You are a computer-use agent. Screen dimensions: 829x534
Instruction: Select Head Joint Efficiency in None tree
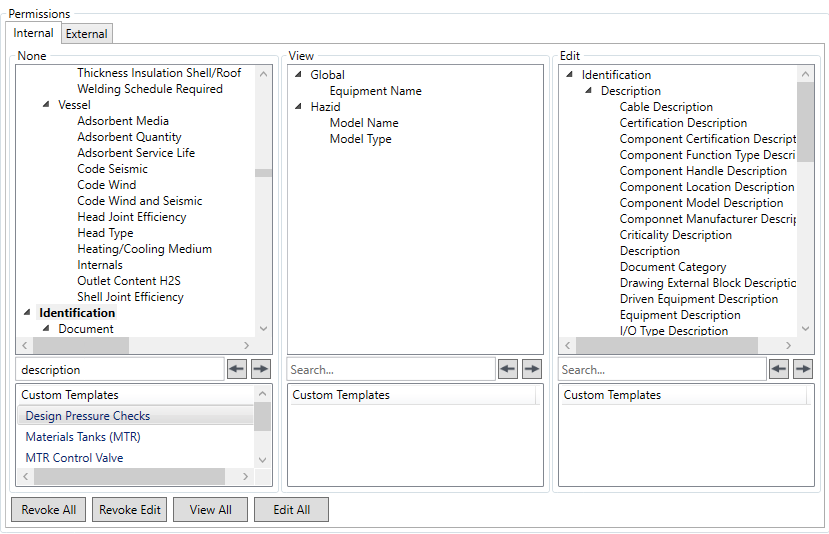point(131,217)
